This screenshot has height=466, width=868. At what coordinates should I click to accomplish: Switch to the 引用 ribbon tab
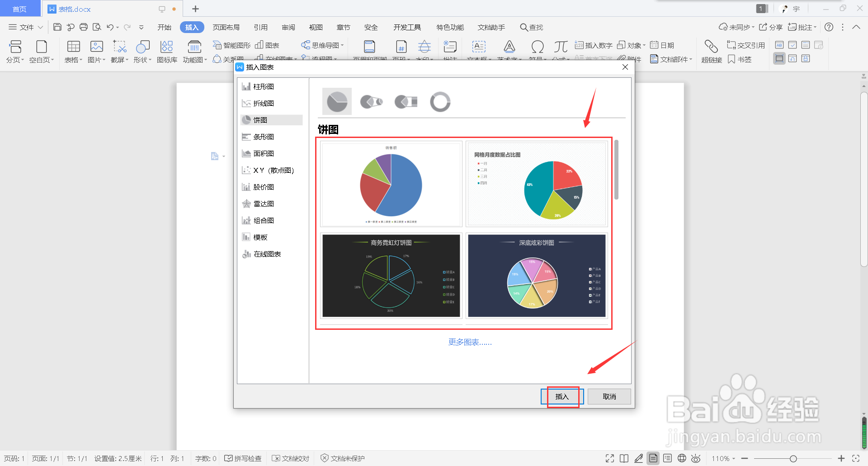click(x=260, y=27)
